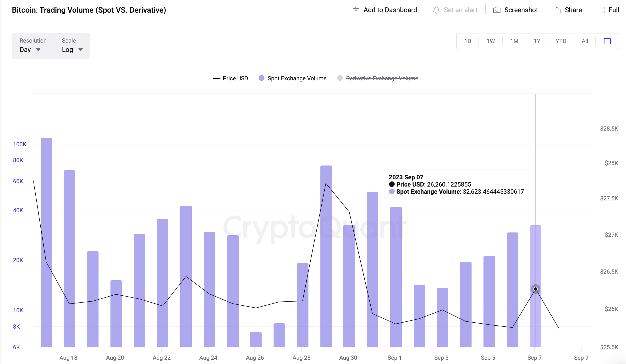Click the All time range button
This screenshot has height=364, width=626.
[585, 41]
